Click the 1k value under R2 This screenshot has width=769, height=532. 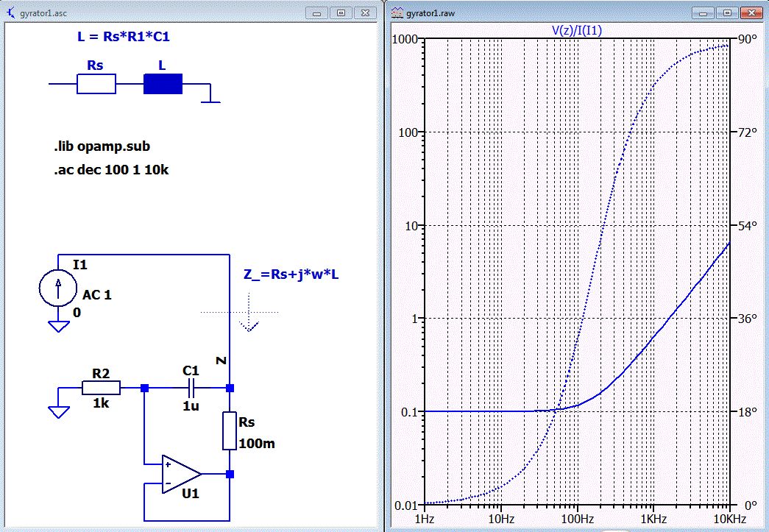pos(100,405)
